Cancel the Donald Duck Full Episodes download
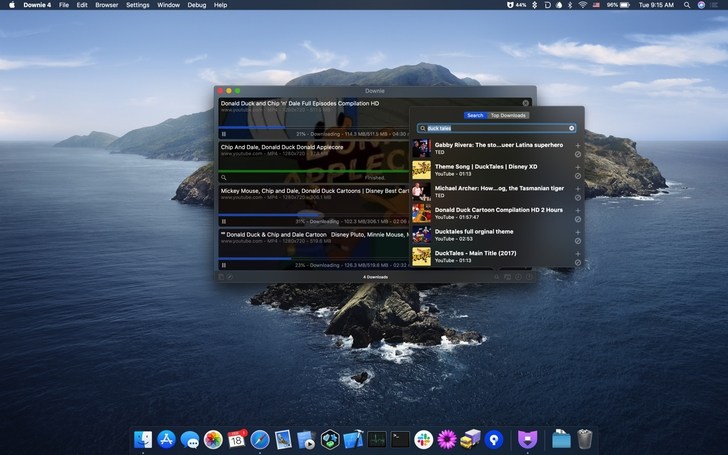This screenshot has width=728, height=455. 525,103
